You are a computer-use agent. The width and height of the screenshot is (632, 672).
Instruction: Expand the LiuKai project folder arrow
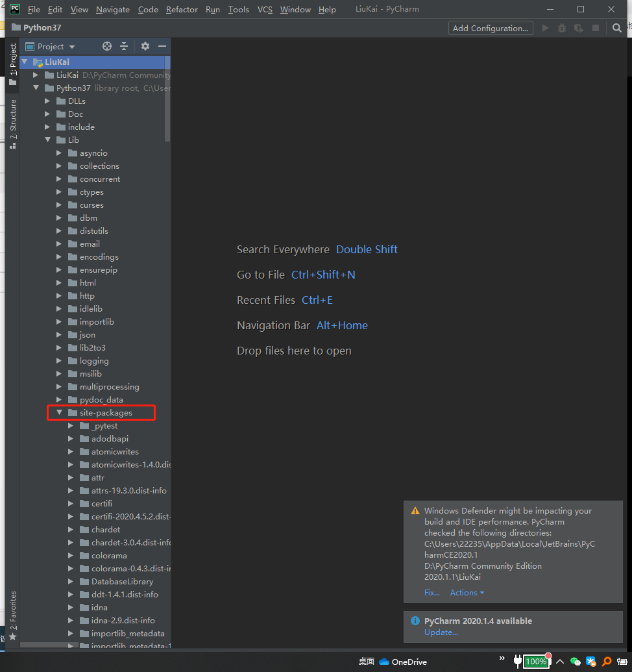coord(36,75)
